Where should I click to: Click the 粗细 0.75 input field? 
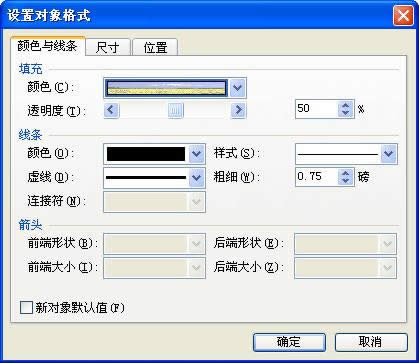317,177
